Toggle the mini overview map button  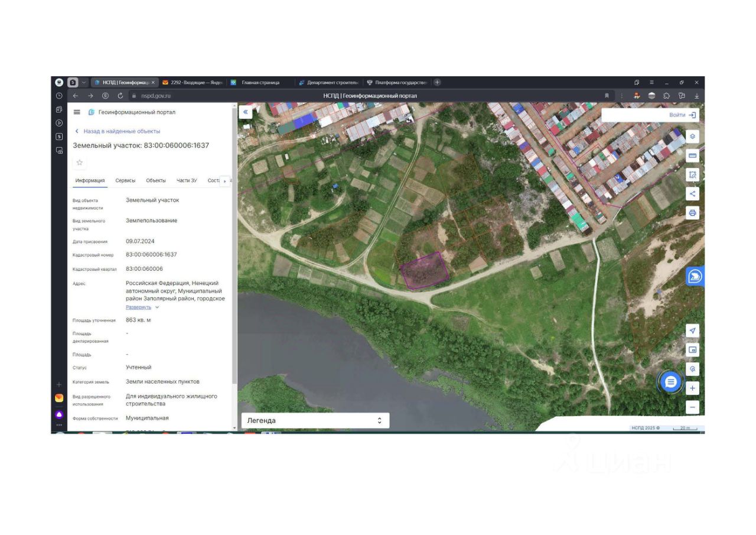(692, 349)
